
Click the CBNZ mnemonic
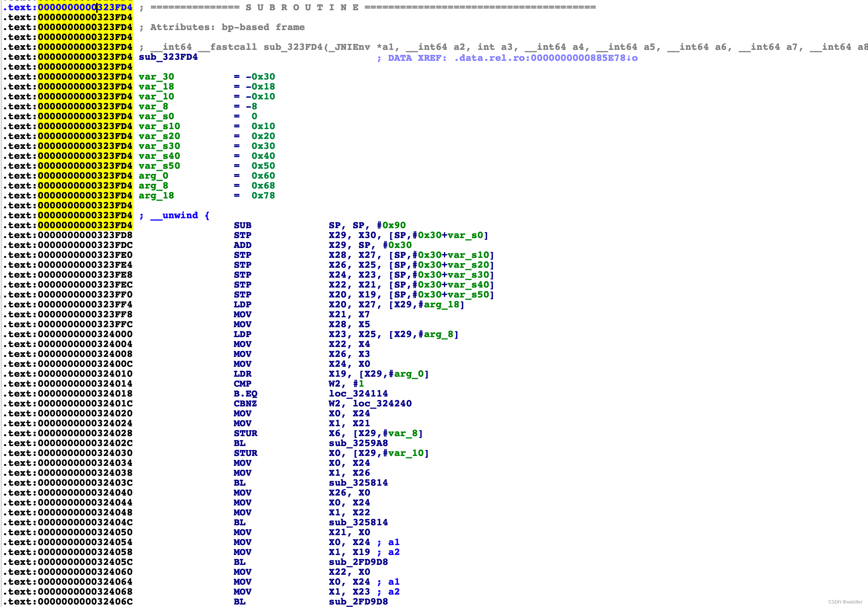(245, 403)
